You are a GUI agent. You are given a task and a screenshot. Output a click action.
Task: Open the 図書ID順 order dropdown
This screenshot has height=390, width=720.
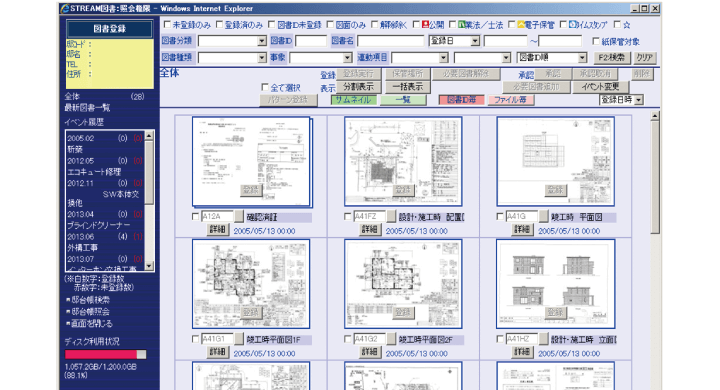tap(582, 57)
